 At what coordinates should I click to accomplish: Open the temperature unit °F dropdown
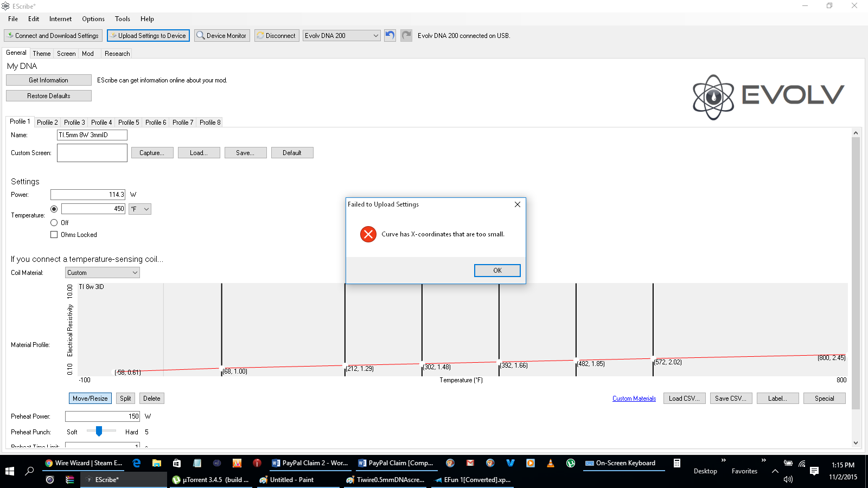pyautogui.click(x=139, y=209)
